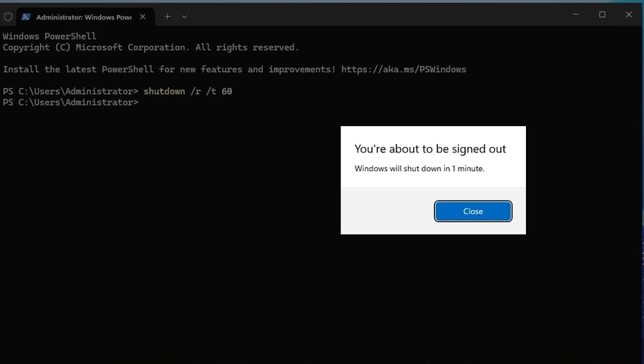Minimize the Windows Terminal window

coord(575,15)
